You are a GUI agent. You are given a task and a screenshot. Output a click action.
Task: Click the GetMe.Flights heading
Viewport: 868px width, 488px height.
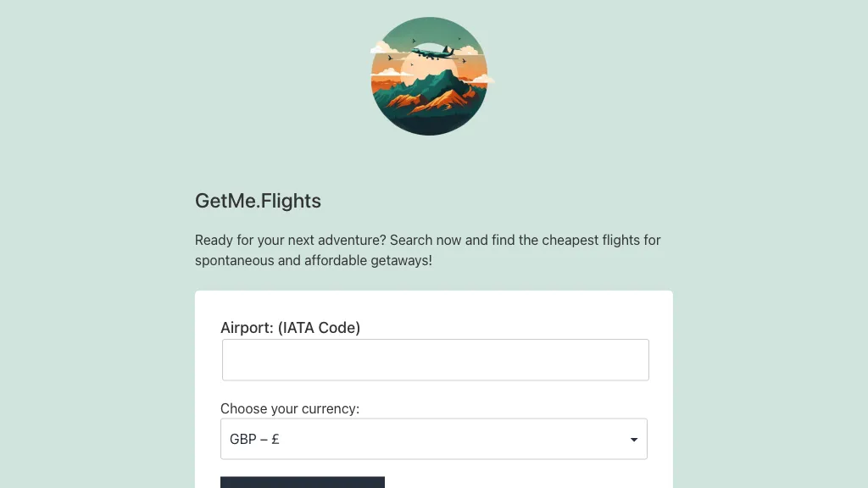(x=258, y=201)
